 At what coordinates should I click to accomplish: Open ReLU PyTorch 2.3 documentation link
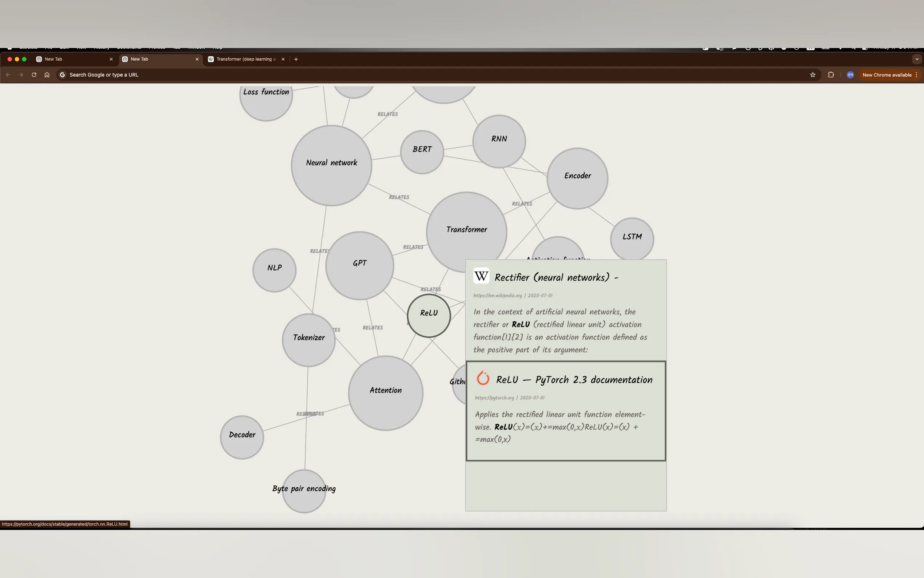[x=574, y=380]
